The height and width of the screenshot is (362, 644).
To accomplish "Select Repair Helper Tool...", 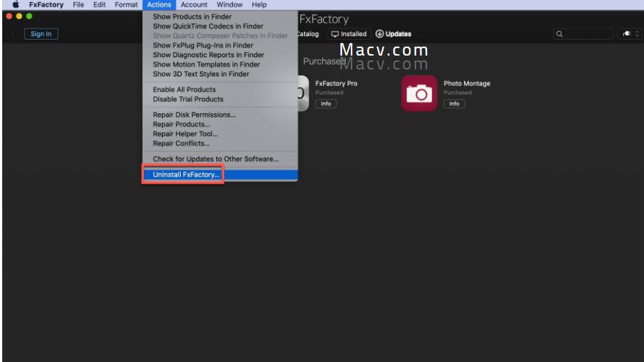I will (x=220, y=133).
